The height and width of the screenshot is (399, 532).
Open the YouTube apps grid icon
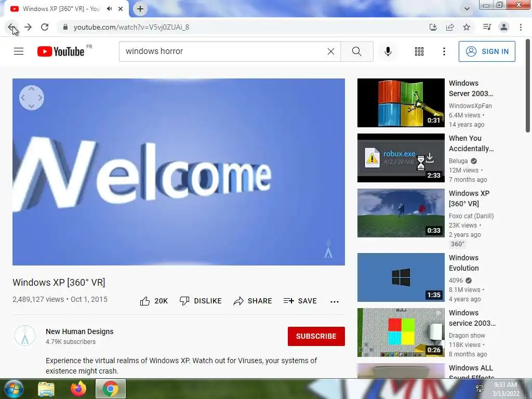click(x=419, y=51)
